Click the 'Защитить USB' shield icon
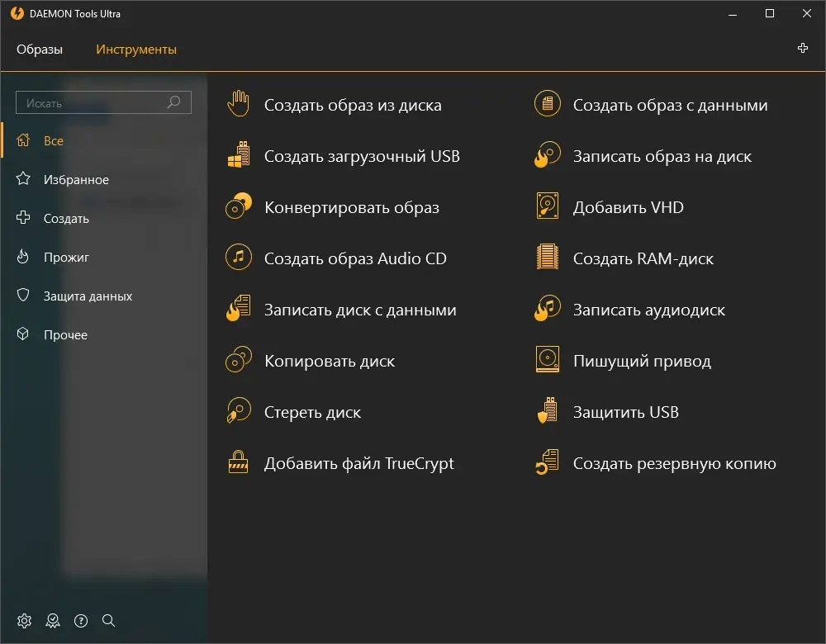Viewport: 826px width, 644px height. (548, 412)
